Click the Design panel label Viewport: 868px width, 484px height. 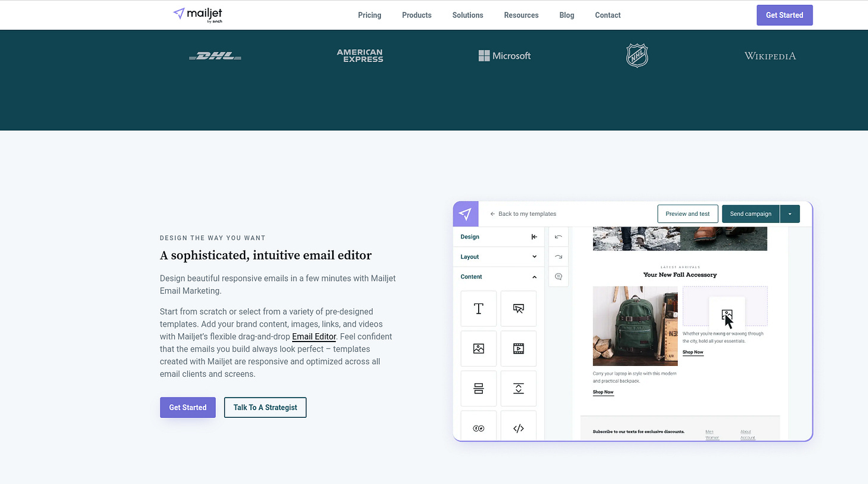coord(470,237)
